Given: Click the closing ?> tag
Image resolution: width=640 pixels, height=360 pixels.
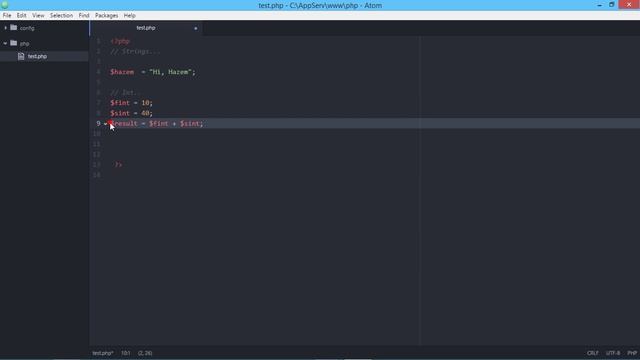Looking at the screenshot, I should [x=118, y=164].
